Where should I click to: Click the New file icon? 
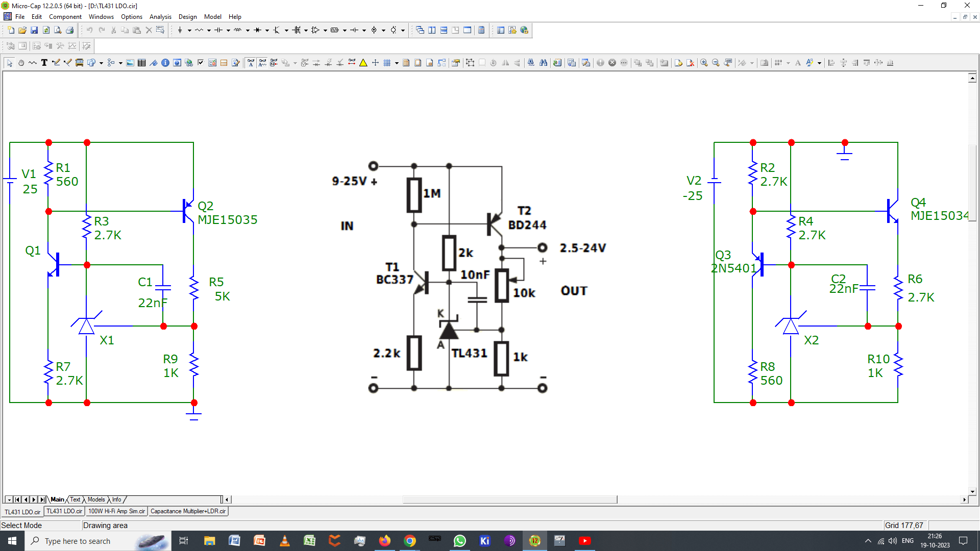pyautogui.click(x=11, y=30)
